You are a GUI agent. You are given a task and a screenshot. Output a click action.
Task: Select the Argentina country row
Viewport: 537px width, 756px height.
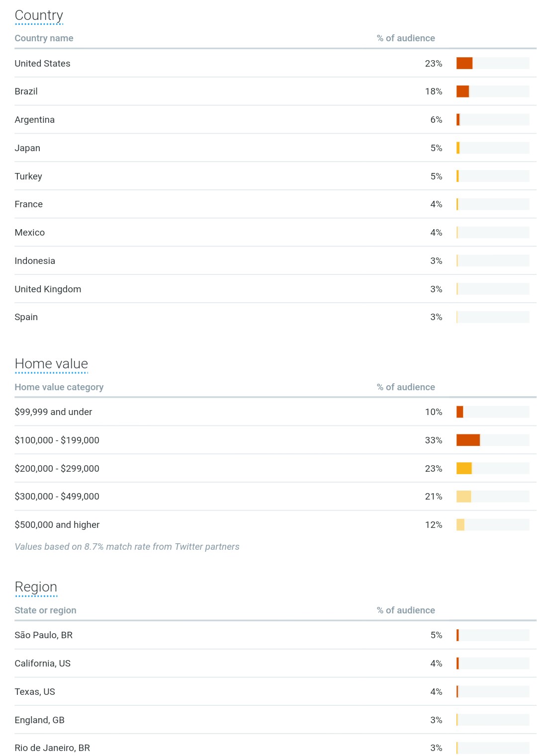point(275,120)
